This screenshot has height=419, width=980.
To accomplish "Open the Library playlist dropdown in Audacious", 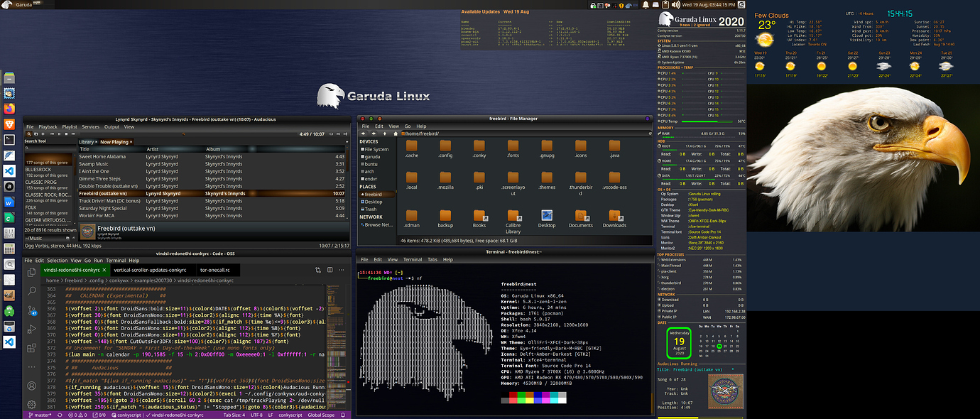I will coord(86,141).
